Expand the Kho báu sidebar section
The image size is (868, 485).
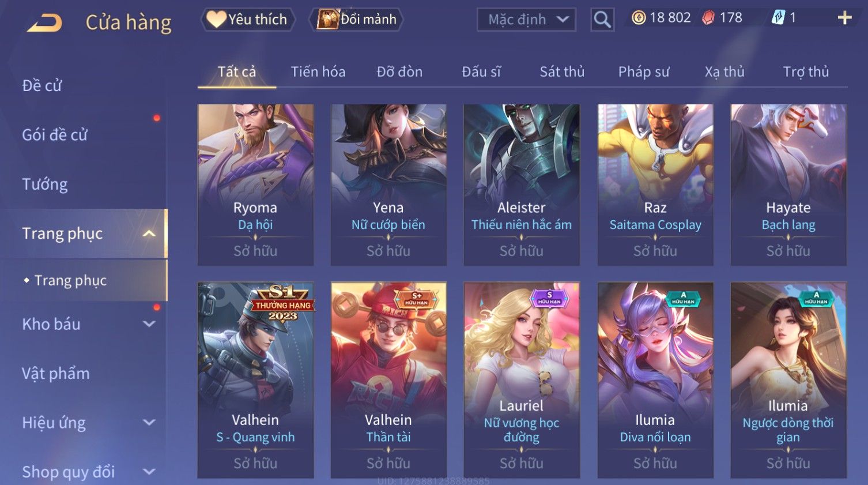[x=149, y=324]
